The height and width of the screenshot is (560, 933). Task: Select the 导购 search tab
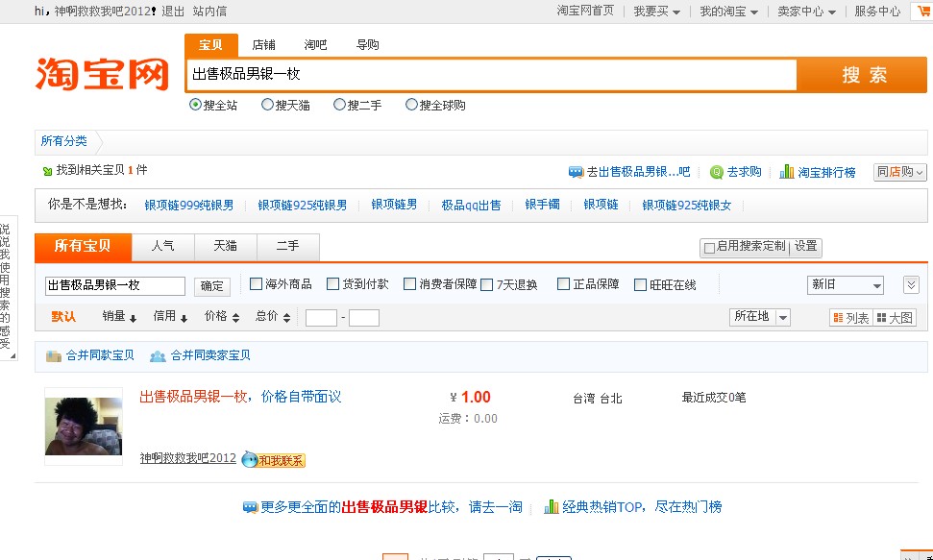click(x=368, y=45)
